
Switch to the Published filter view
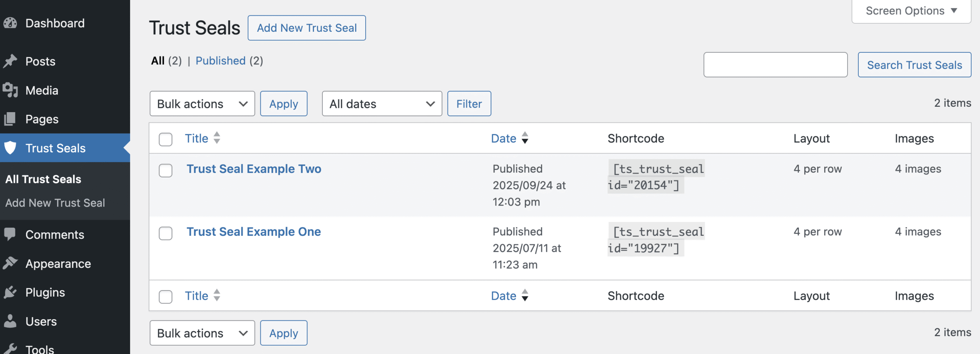click(x=220, y=61)
